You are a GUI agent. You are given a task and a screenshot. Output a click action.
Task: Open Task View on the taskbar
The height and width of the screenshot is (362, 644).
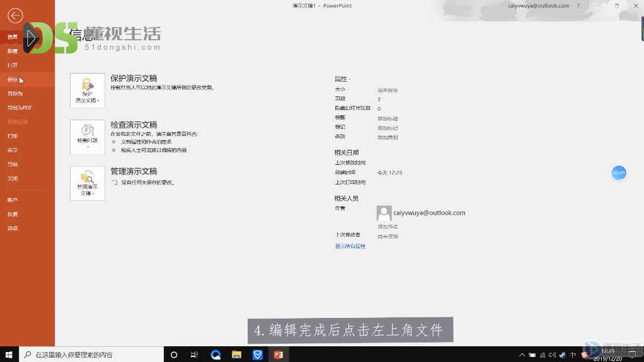pyautogui.click(x=194, y=354)
